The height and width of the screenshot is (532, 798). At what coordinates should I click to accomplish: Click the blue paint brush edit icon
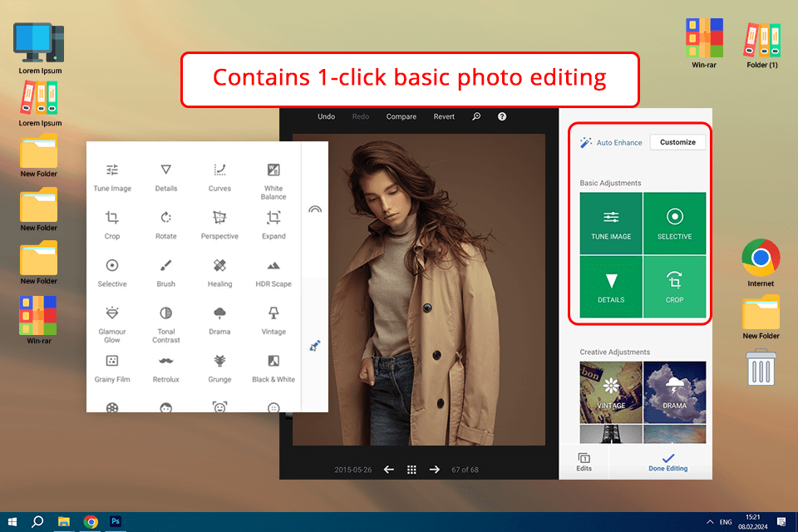[x=315, y=346]
